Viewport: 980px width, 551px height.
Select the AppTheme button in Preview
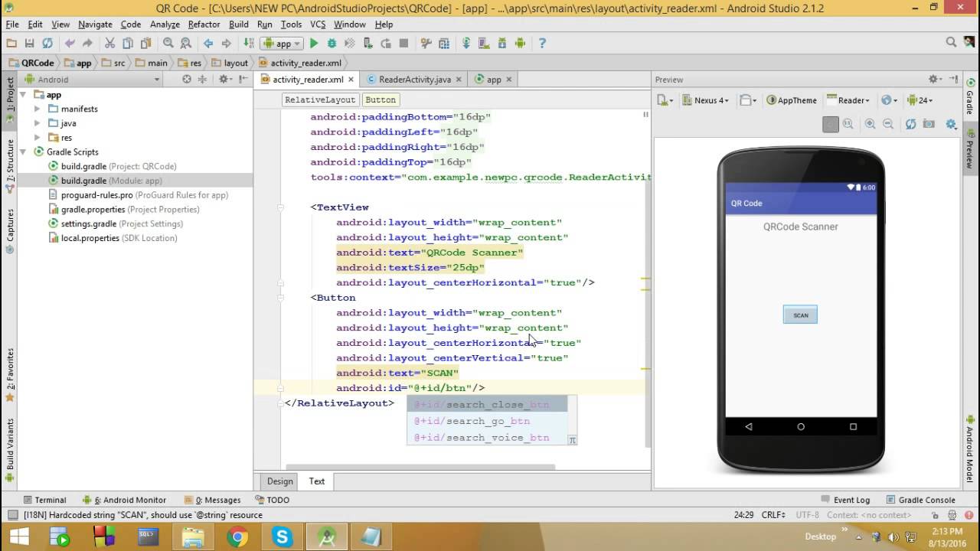click(x=792, y=100)
